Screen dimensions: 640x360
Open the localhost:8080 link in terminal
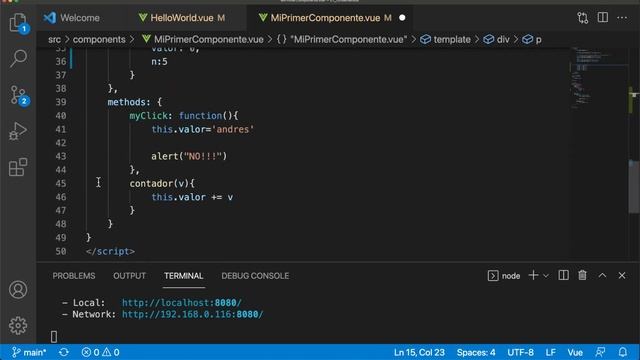(182, 303)
